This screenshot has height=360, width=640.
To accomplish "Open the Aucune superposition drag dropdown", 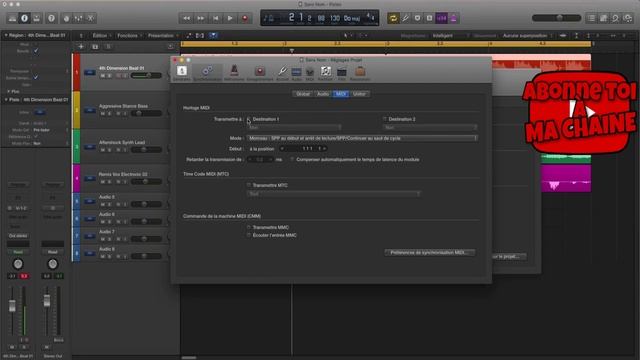I will (527, 36).
